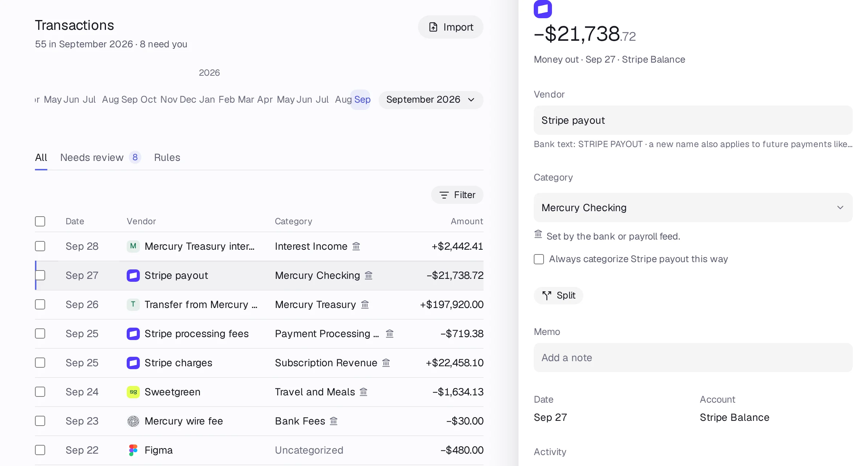Viewport: 868px width, 466px height.
Task: Click chevron arrow in the Category select
Action: coord(840,208)
